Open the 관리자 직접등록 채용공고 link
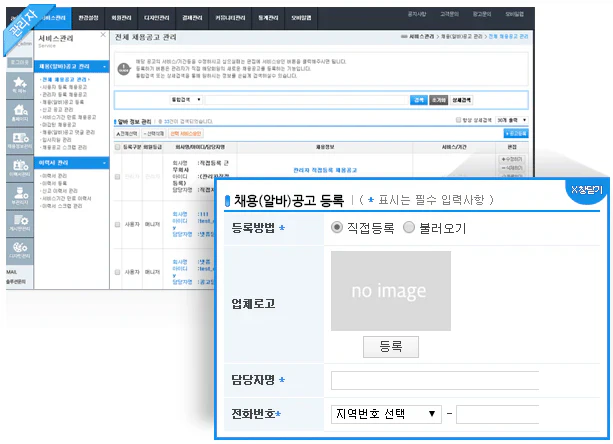 pyautogui.click(x=325, y=170)
